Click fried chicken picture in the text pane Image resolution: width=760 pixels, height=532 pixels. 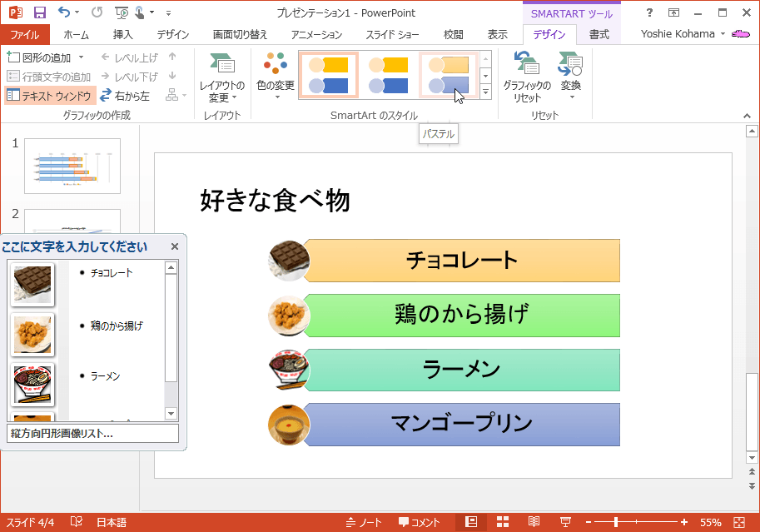32,335
